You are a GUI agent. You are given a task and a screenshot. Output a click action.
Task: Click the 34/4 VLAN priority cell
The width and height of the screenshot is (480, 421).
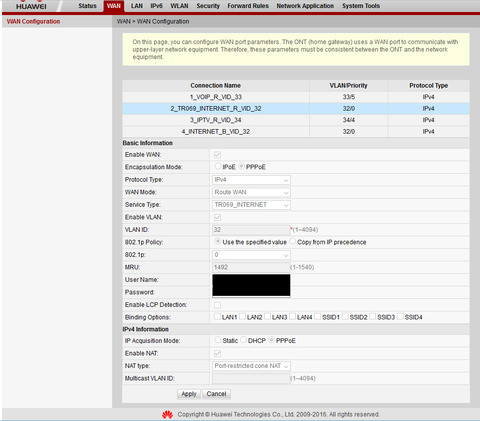349,120
